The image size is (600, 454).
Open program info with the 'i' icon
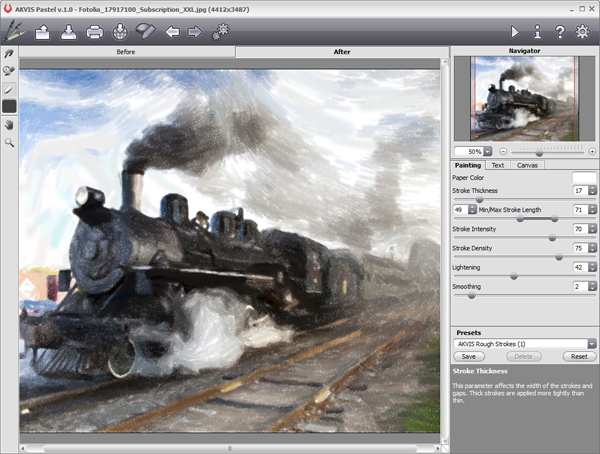(x=537, y=32)
